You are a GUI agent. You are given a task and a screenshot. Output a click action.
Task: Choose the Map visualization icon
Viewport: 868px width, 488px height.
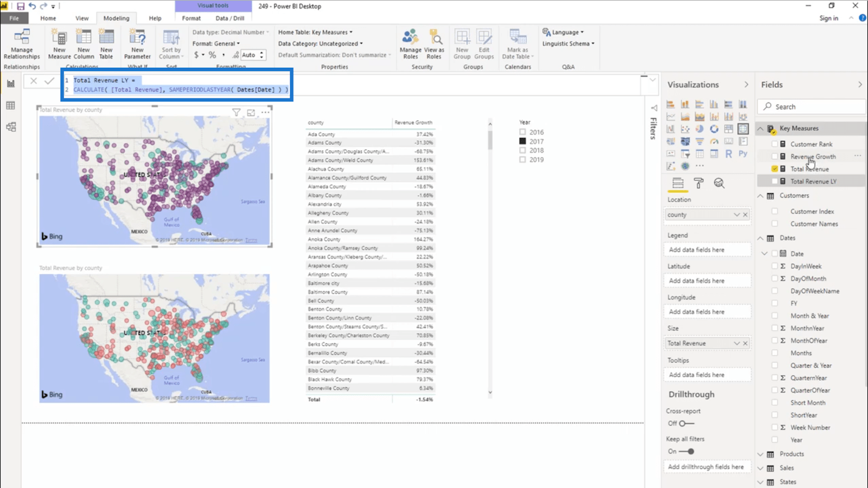(x=743, y=129)
